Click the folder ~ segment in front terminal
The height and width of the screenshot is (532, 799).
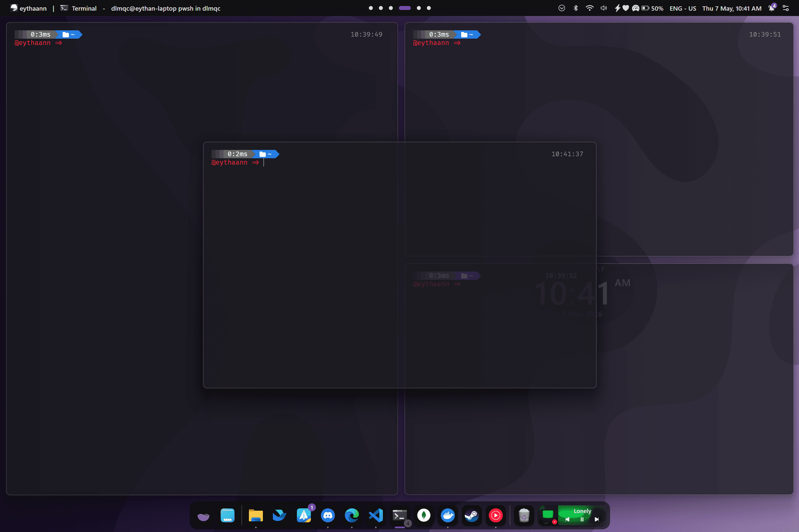[x=266, y=154]
